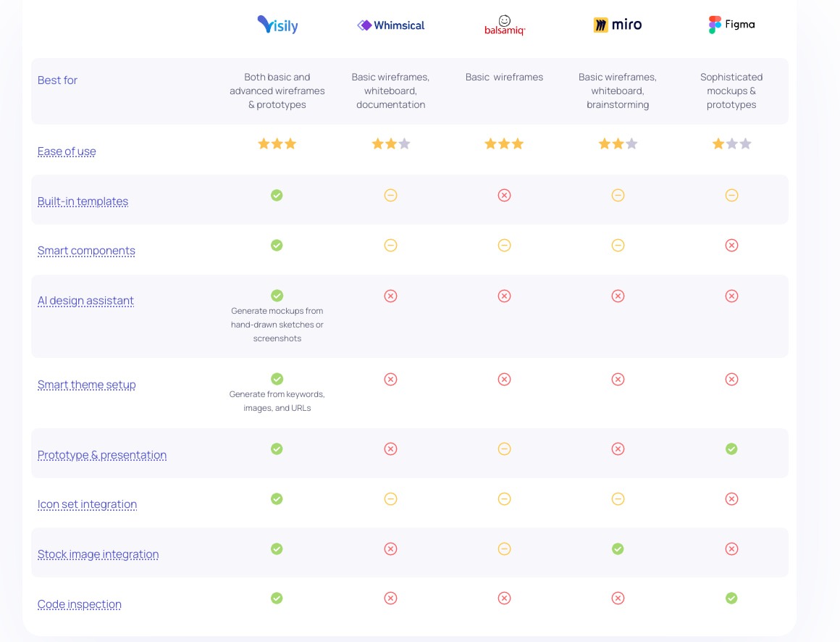The width and height of the screenshot is (840, 642).
Task: Click Figma's partial icon for Built-in templates
Action: click(731, 195)
